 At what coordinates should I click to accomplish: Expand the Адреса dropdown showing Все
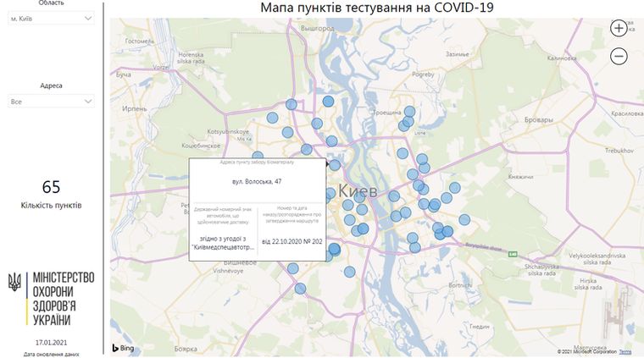click(x=51, y=102)
